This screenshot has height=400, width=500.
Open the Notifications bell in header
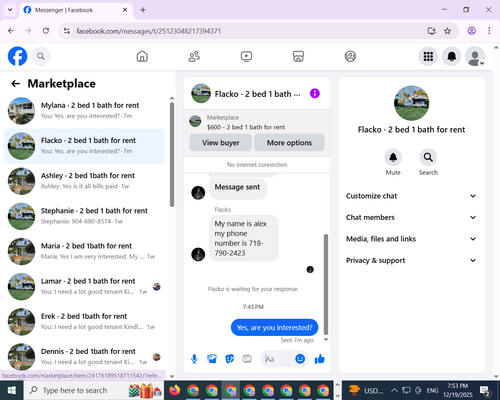pyautogui.click(x=451, y=56)
